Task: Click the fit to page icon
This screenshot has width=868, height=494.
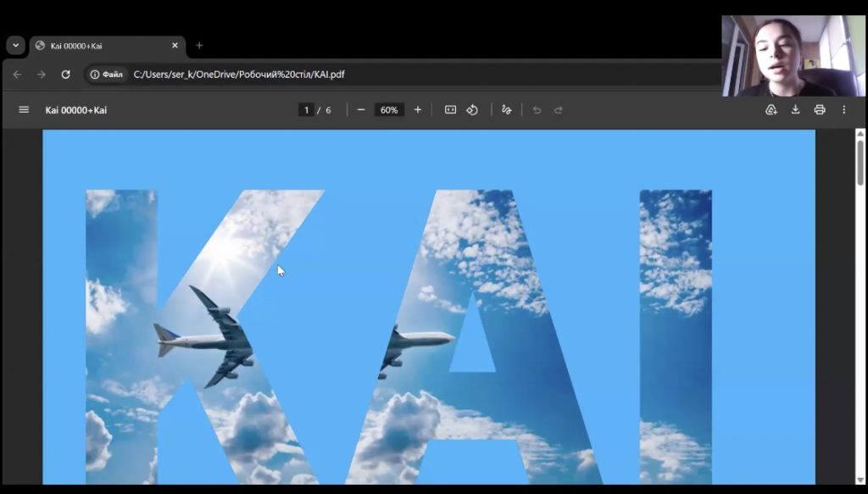Action: (x=451, y=110)
